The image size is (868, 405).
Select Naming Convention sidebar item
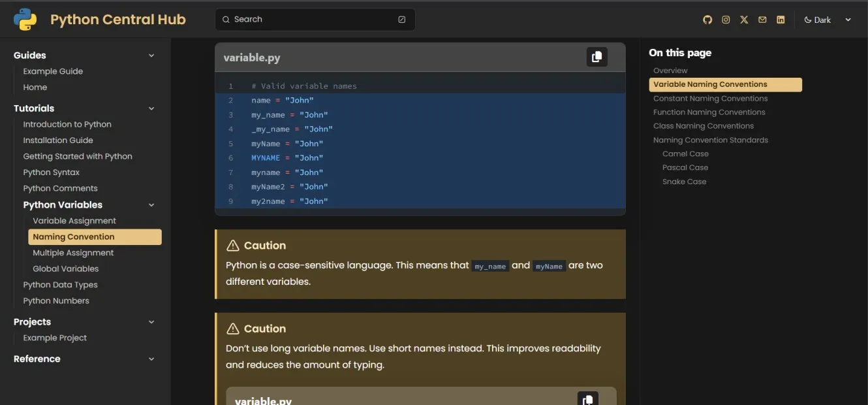[95, 237]
